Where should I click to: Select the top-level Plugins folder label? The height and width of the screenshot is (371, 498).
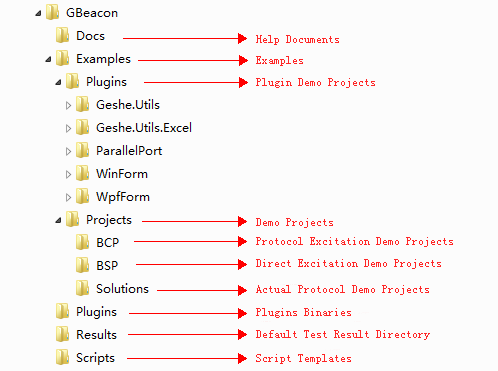97,312
